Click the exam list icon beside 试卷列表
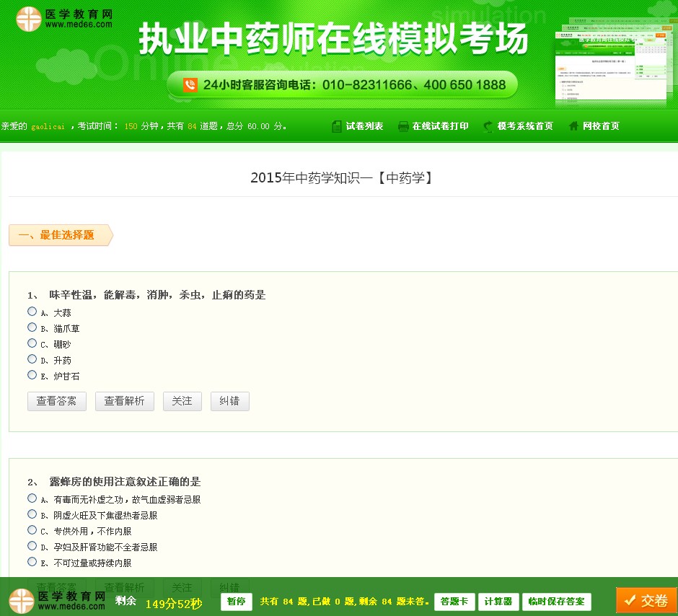The height and width of the screenshot is (616, 678). click(336, 126)
